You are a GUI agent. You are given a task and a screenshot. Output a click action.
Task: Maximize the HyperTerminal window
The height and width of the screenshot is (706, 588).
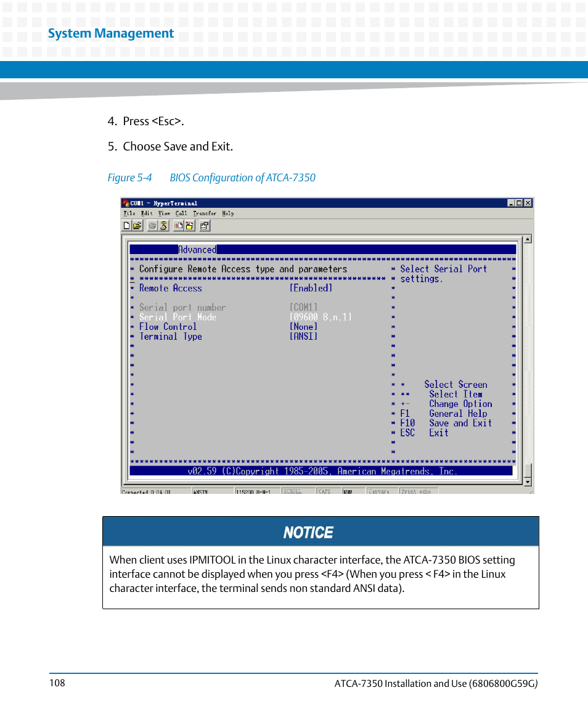pos(519,203)
